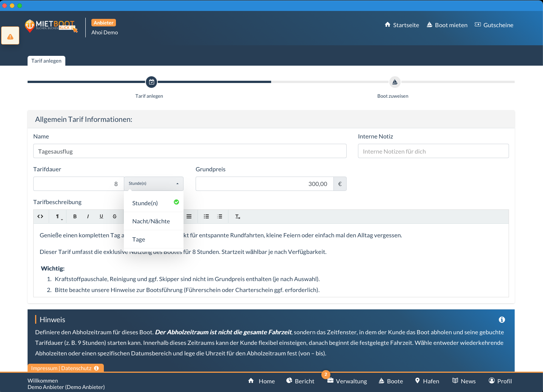Screen dimensions: 543x392
Task: Open the Tarif anlegen tab
Action: click(46, 61)
